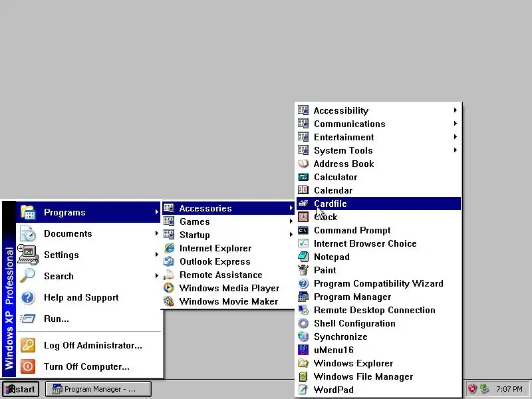
Task: Click the Windows Movie Maker icon
Action: click(x=169, y=301)
